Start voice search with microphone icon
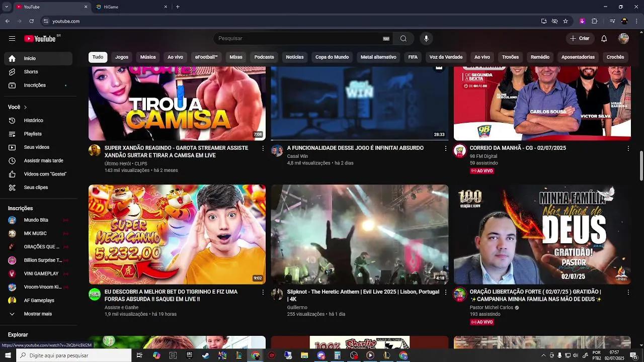This screenshot has width=644, height=362. click(x=426, y=39)
